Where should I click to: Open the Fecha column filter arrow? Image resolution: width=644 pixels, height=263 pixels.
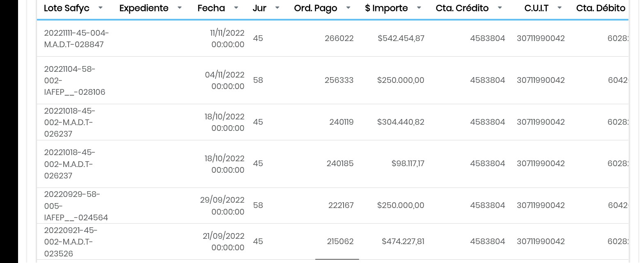click(x=236, y=8)
